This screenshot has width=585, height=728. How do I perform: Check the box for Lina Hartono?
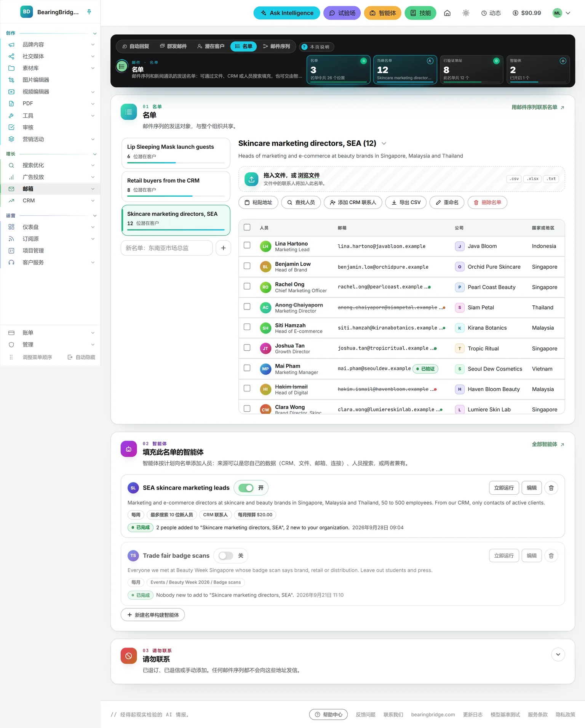(247, 245)
